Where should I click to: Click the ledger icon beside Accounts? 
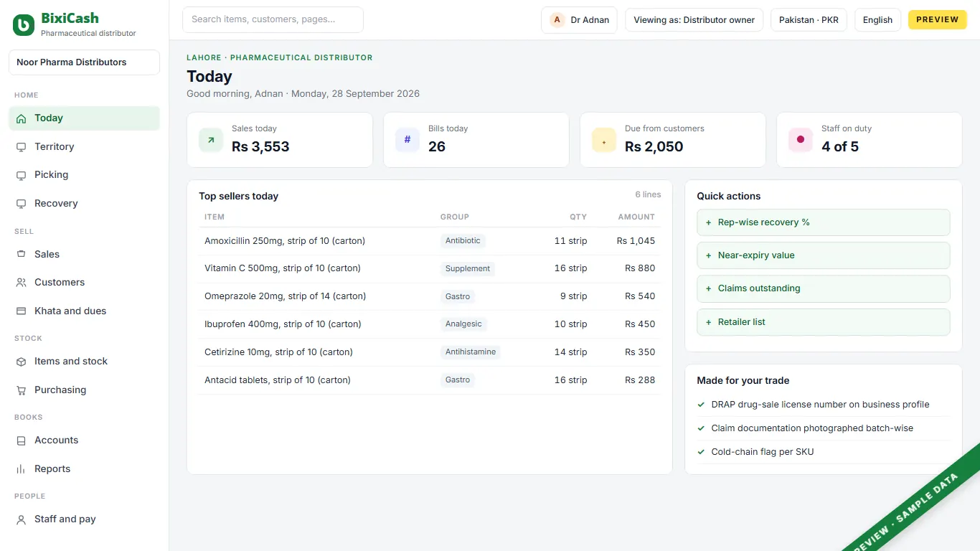pos(21,441)
